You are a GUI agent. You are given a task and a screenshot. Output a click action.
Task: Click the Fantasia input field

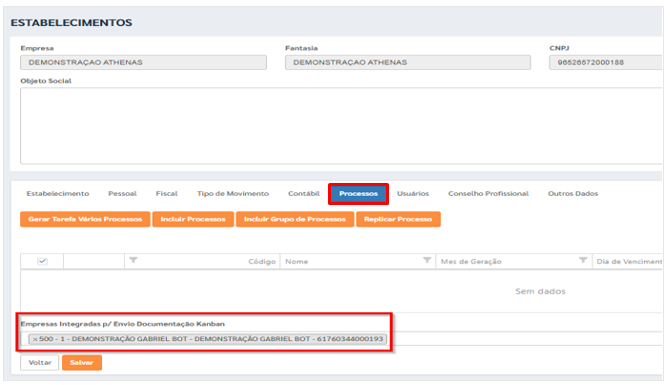[408, 62]
